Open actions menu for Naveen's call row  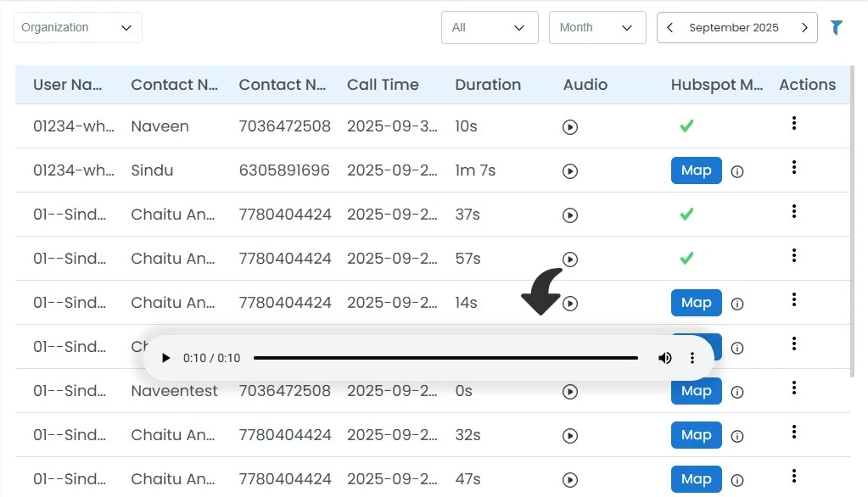pyautogui.click(x=794, y=124)
